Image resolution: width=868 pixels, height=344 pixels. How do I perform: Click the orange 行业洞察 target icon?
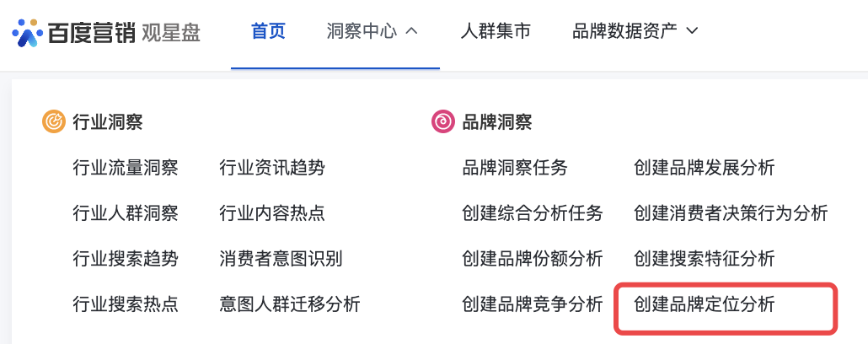[53, 122]
